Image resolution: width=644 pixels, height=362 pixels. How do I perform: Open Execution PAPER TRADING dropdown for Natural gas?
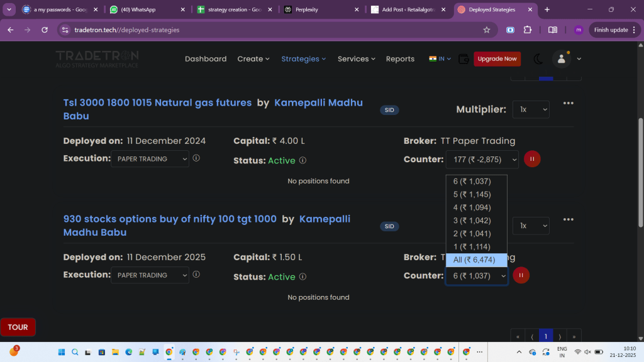(150, 159)
